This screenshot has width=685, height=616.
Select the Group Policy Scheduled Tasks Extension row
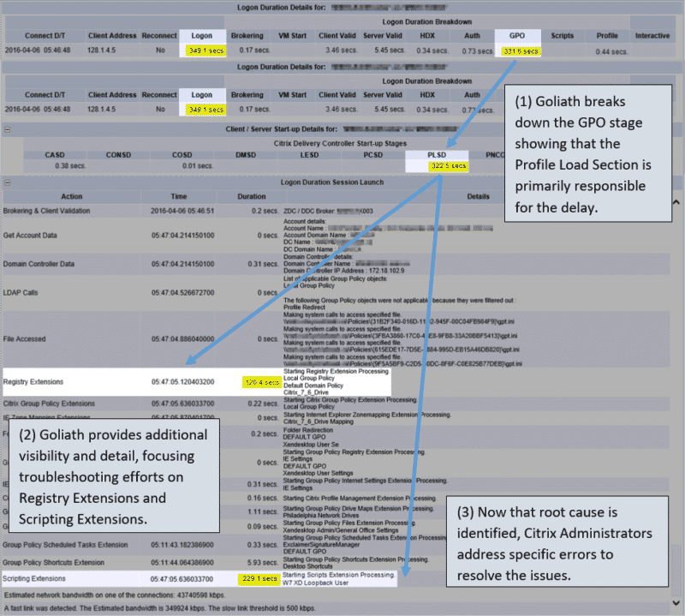pos(336,545)
